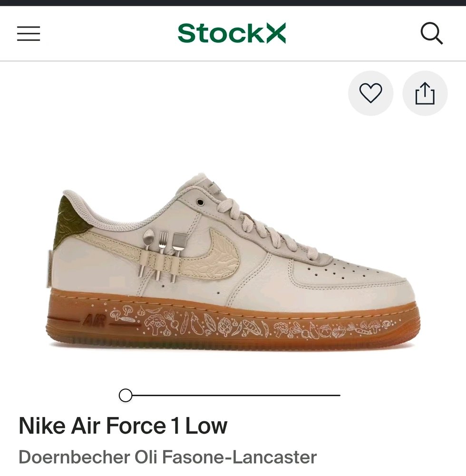Open the hamburger navigation menu

tap(29, 34)
